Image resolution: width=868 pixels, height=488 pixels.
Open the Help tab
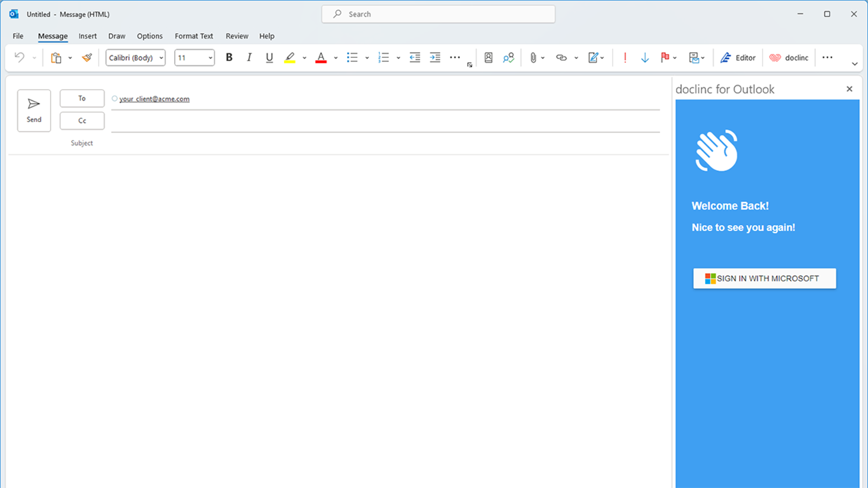click(267, 36)
